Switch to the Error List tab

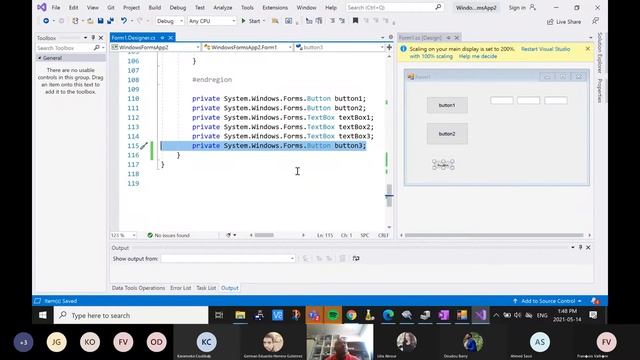click(180, 288)
